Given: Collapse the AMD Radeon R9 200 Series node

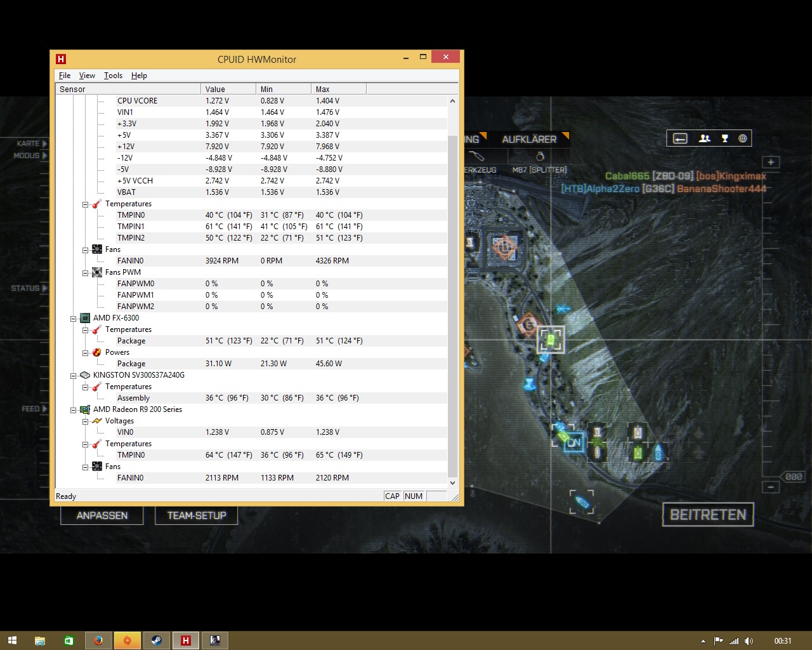Looking at the screenshot, I should [73, 409].
